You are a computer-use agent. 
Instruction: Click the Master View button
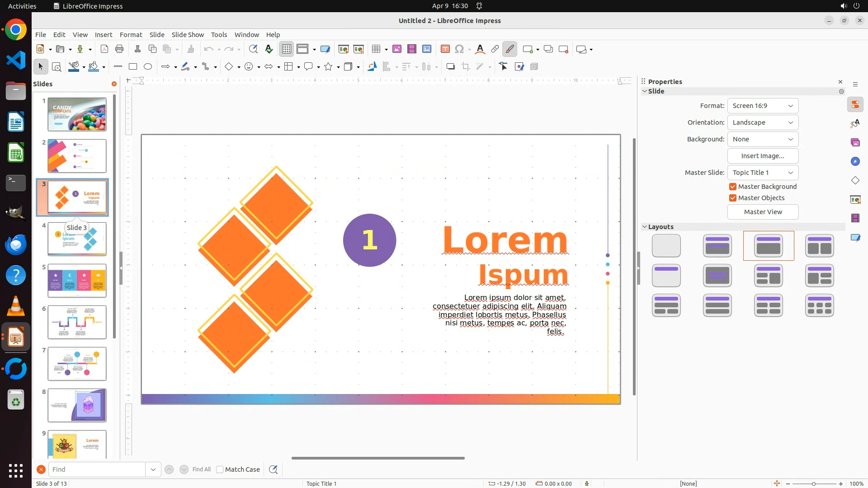(x=763, y=212)
